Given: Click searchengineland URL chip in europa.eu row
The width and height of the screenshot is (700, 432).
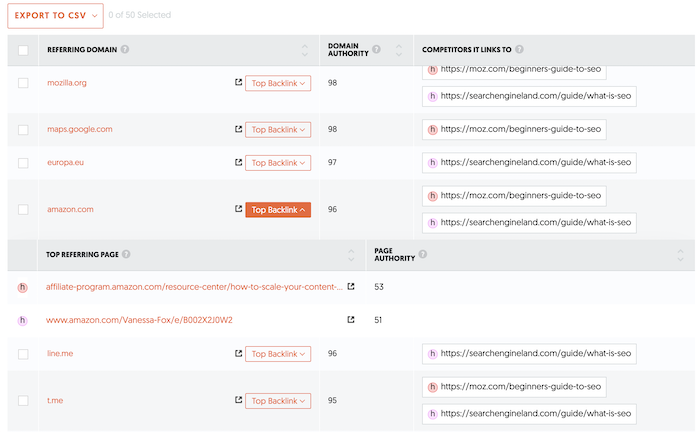Looking at the screenshot, I should [529, 163].
